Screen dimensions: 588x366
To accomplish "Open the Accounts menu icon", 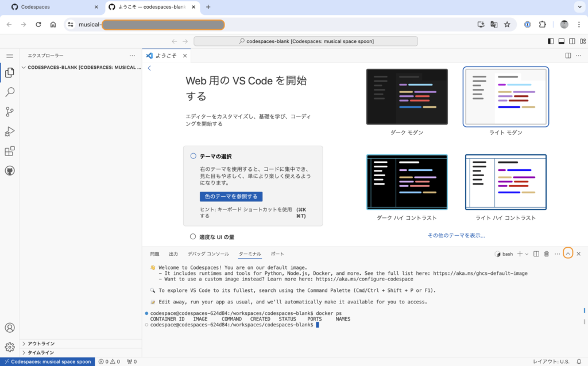I will click(10, 328).
